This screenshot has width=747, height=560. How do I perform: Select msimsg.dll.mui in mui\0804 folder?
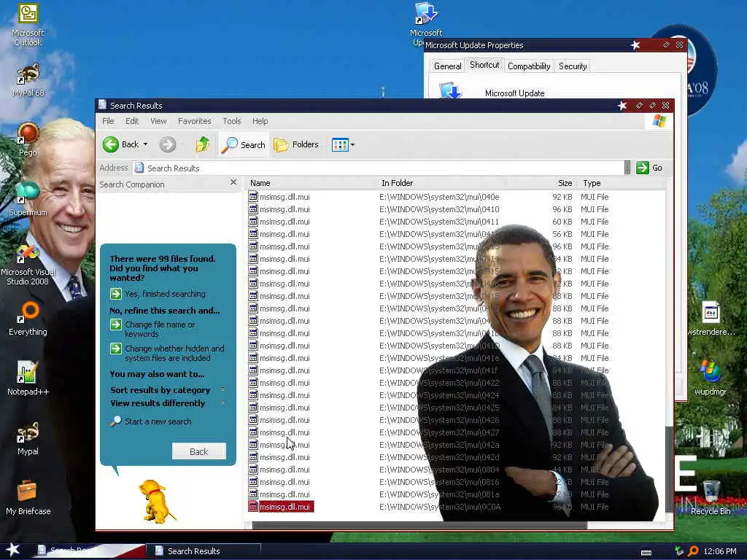279,470
